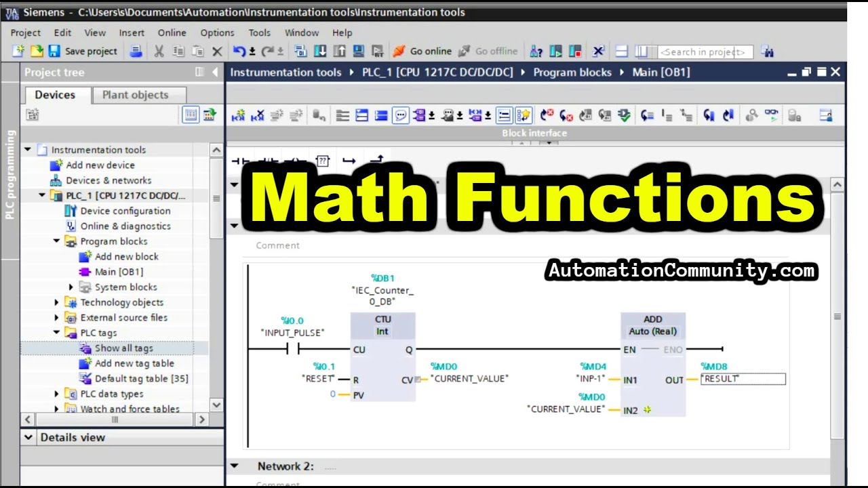Click the Open project icon

click(37, 51)
